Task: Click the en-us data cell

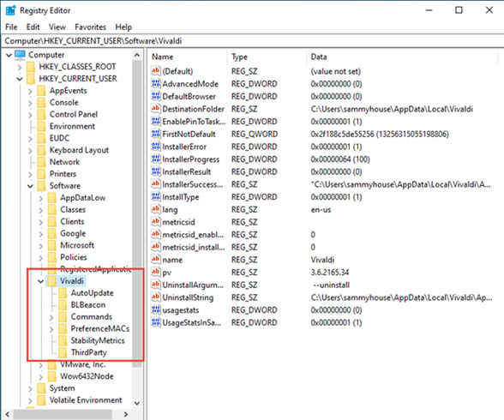Action: [321, 209]
